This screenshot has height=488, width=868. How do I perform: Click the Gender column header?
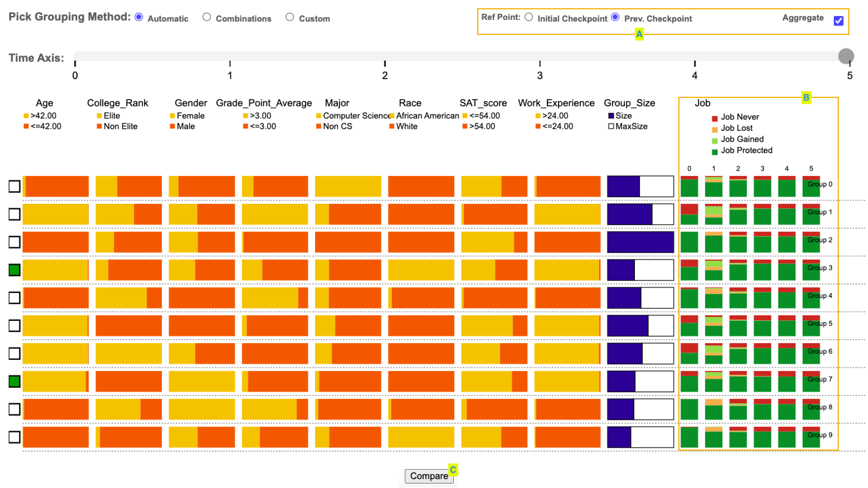point(191,103)
